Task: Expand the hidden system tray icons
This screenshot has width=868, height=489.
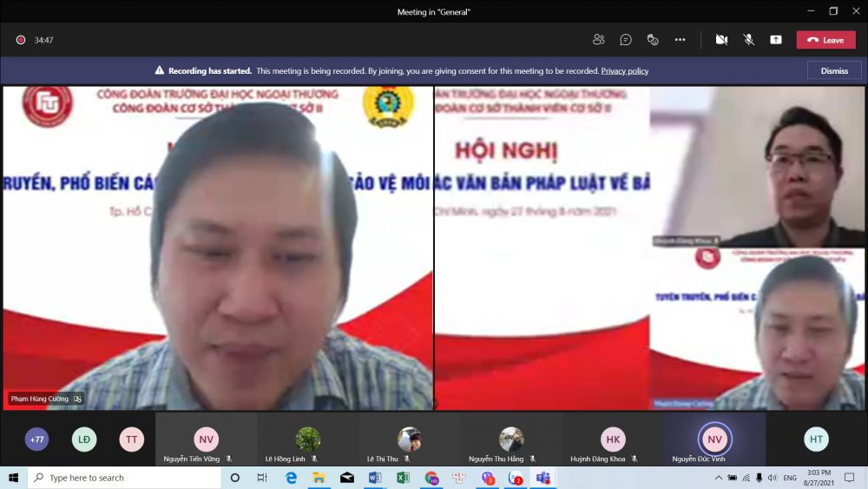Action: tap(719, 478)
